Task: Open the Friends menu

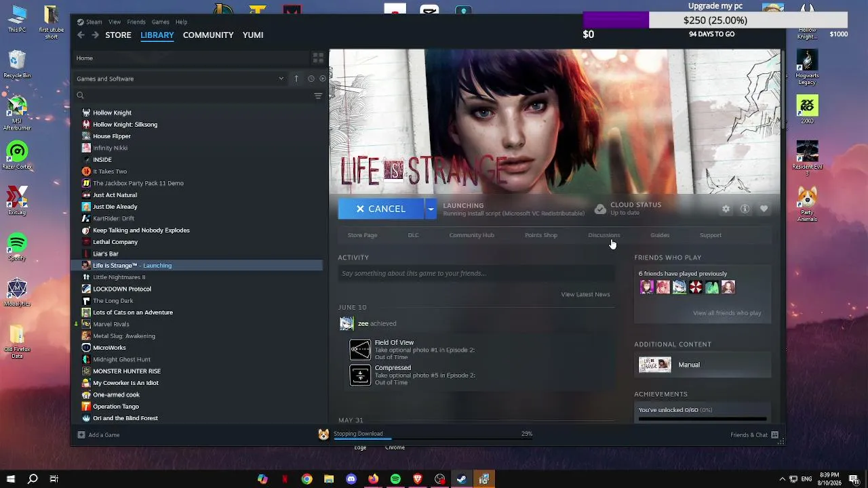Action: (x=136, y=22)
